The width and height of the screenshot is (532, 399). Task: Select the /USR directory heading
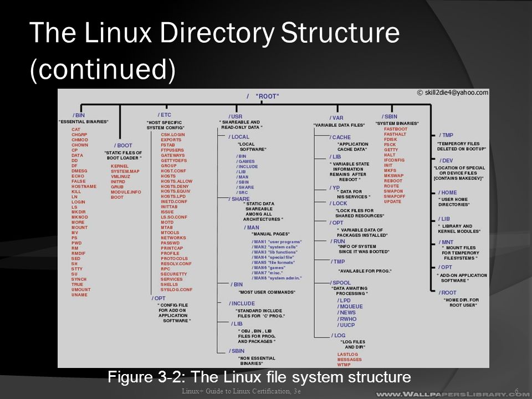235,116
